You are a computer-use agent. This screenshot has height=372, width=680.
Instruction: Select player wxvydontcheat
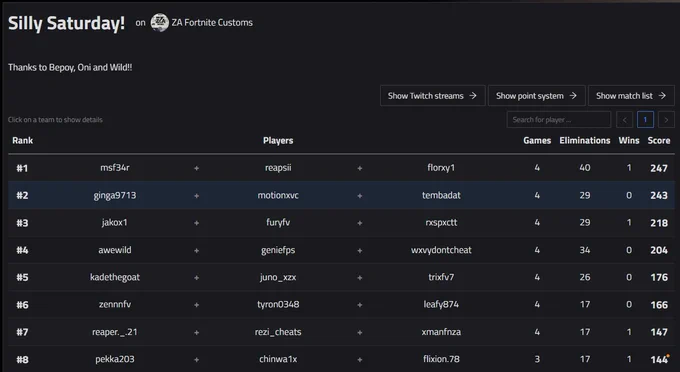pos(441,250)
